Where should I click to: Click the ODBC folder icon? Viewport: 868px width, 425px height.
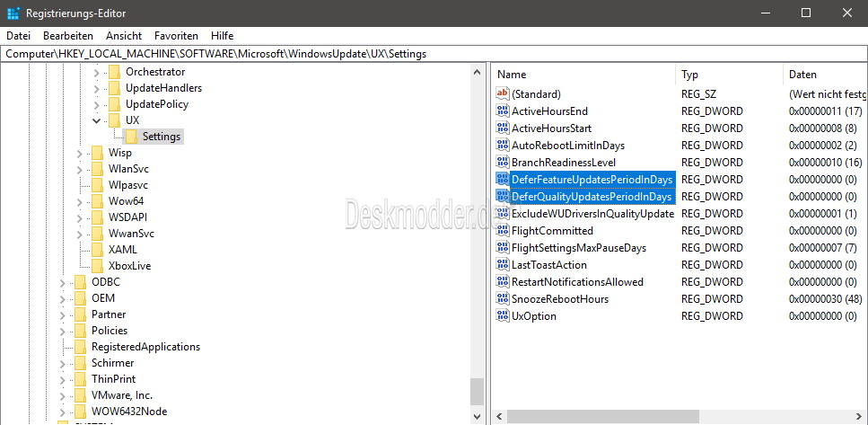pos(80,282)
